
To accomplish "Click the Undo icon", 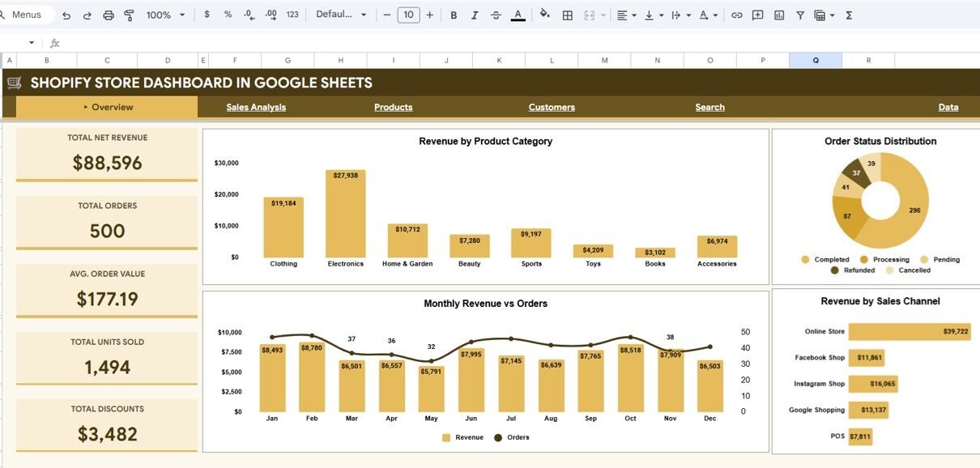I will point(66,15).
